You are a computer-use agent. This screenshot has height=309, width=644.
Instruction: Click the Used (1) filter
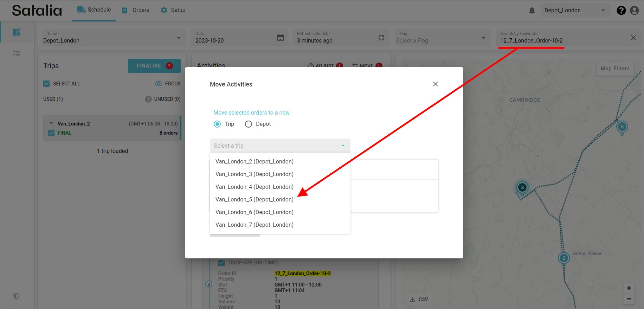pyautogui.click(x=53, y=99)
